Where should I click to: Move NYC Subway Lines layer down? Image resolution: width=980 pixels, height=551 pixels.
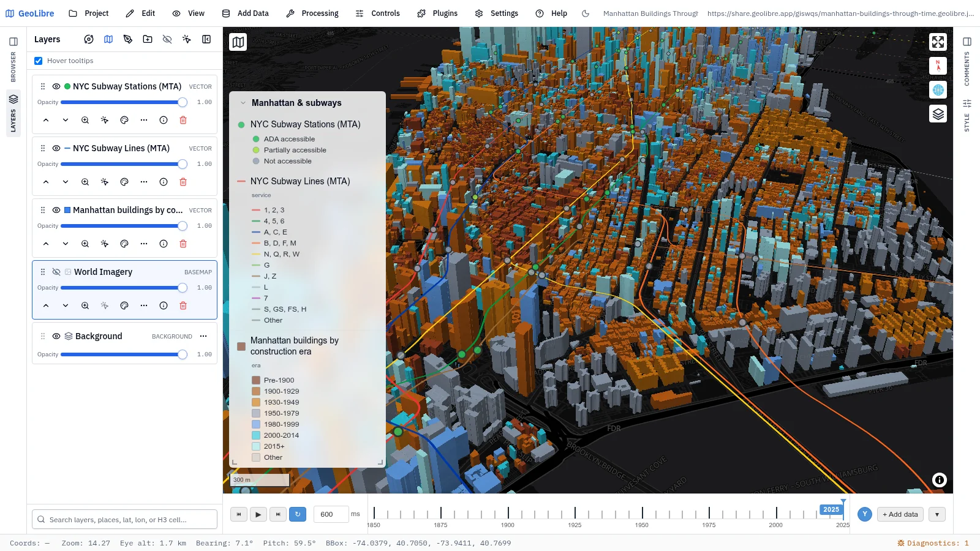[66, 182]
